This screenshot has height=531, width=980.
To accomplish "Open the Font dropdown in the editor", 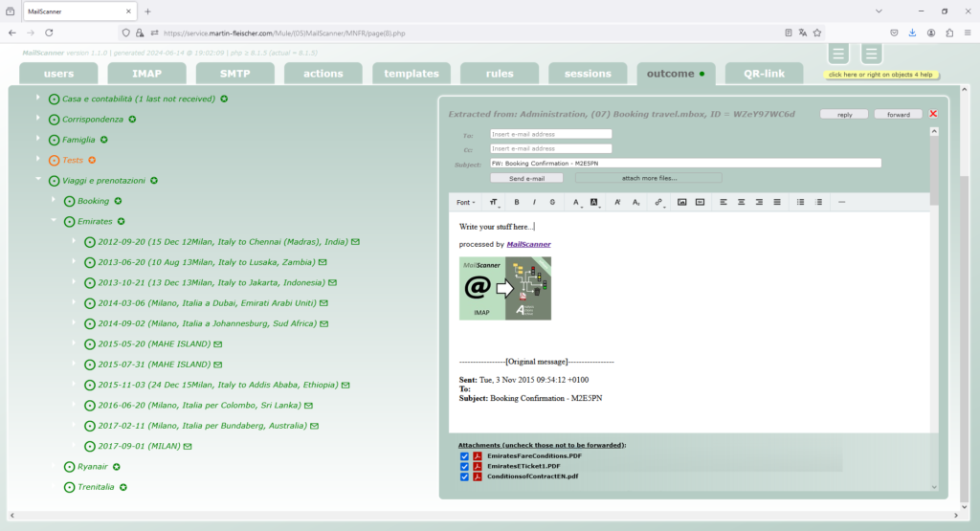I will click(464, 202).
